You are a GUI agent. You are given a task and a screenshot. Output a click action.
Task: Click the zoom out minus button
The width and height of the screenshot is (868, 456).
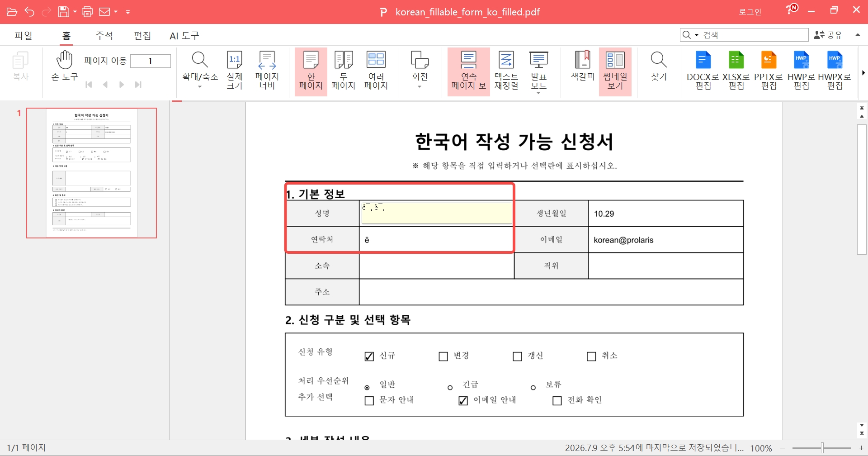783,448
